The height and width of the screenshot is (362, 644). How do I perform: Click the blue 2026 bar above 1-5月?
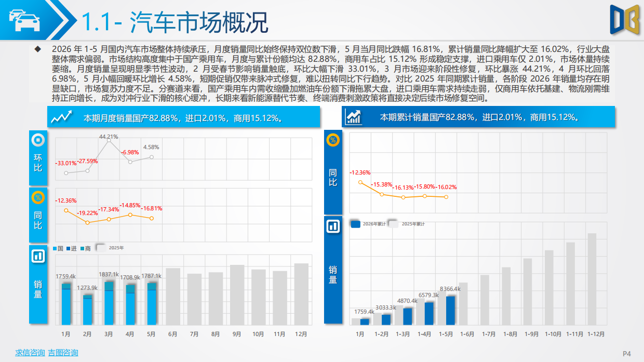click(x=450, y=311)
